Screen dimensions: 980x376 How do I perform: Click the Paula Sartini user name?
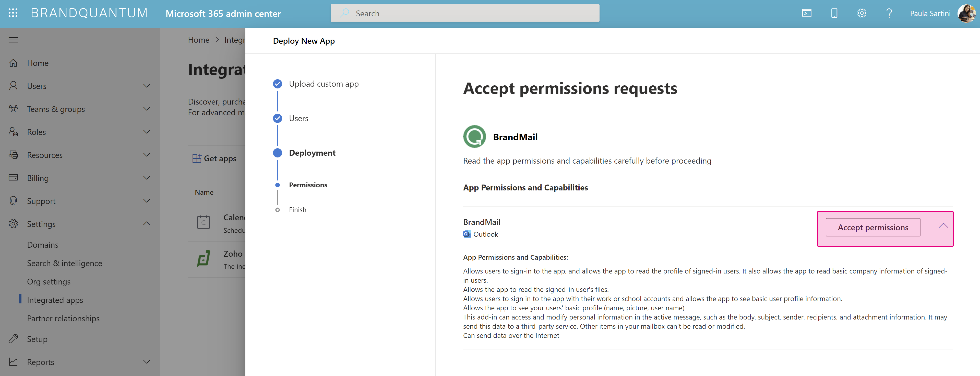(930, 14)
